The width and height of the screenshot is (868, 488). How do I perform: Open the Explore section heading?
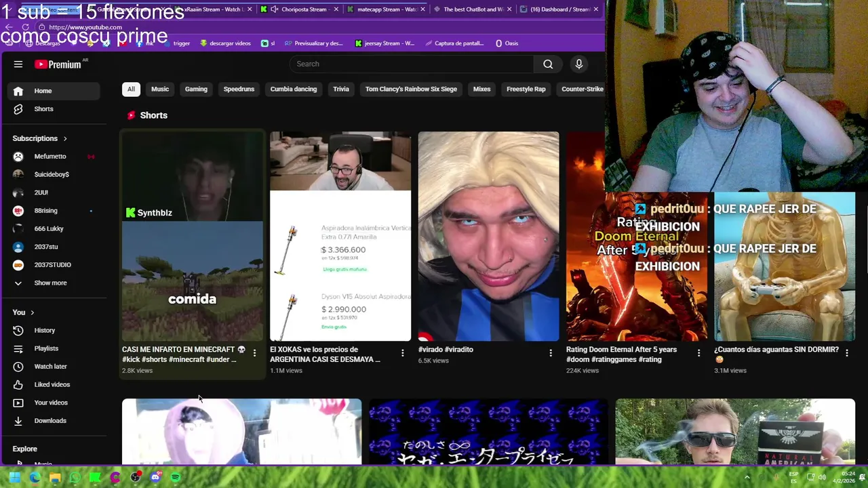click(x=24, y=449)
